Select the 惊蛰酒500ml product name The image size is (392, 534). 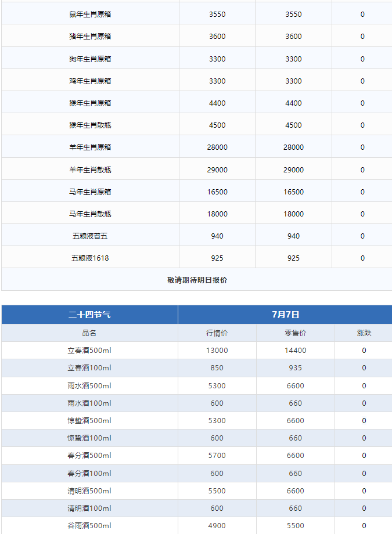click(x=89, y=421)
